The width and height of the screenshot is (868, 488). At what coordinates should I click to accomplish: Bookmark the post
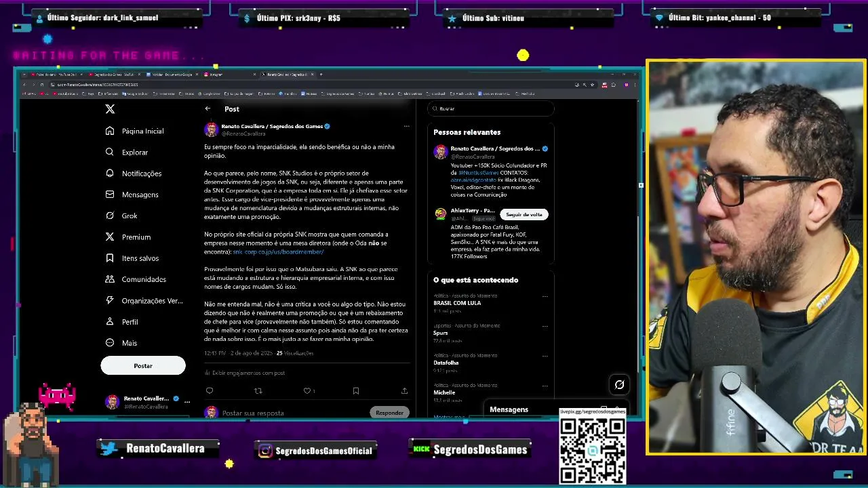(355, 390)
